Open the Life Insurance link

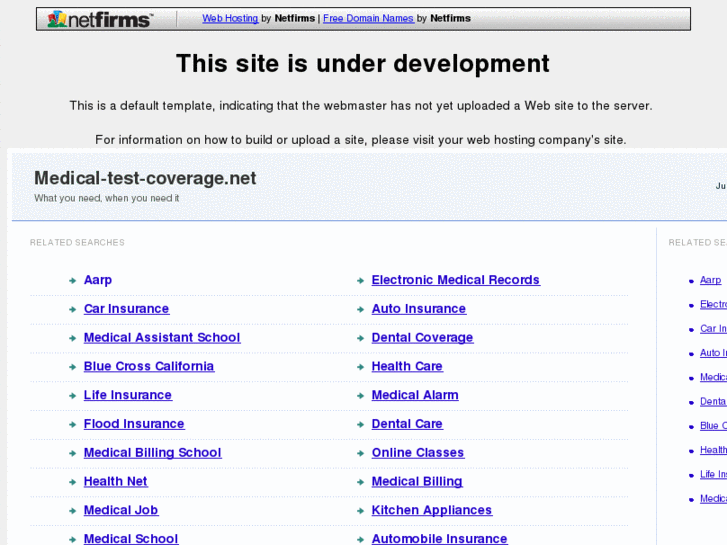coord(128,395)
